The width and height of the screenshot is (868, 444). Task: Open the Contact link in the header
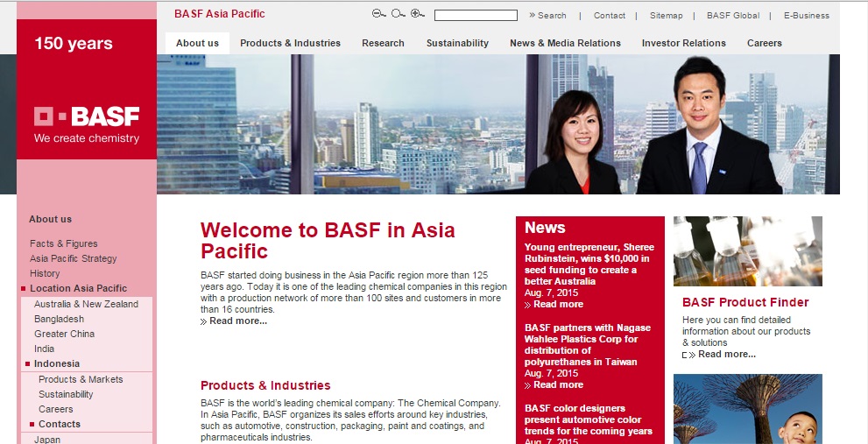pos(609,16)
